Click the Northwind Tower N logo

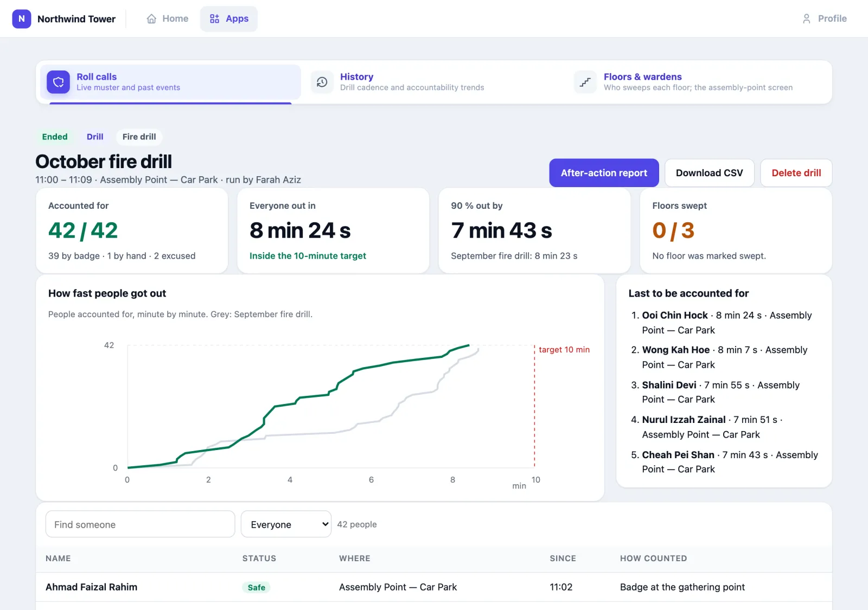(x=22, y=18)
